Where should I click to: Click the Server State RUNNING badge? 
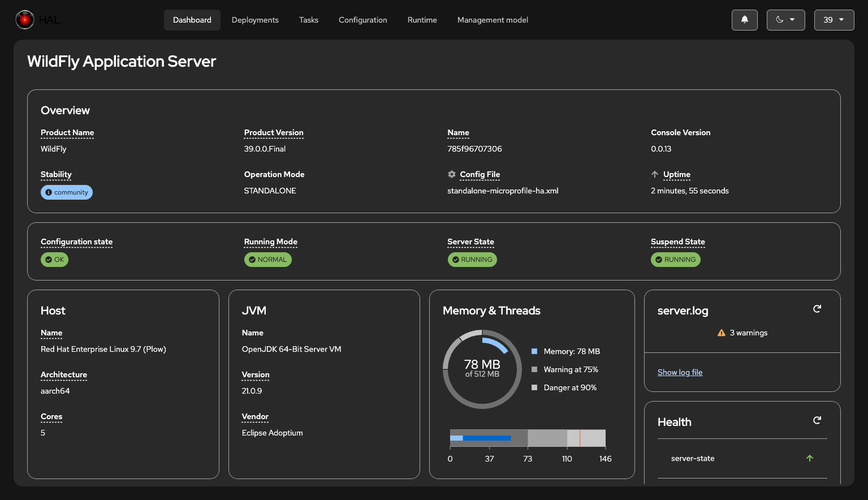pos(472,260)
